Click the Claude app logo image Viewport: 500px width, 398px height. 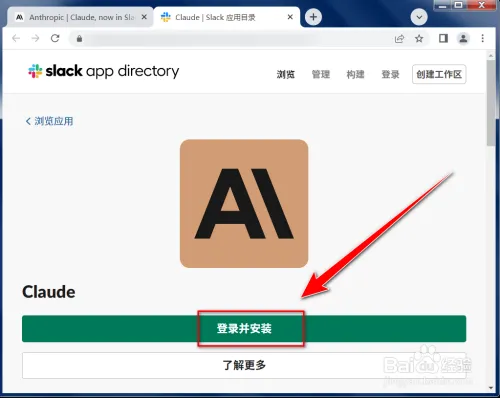(244, 204)
